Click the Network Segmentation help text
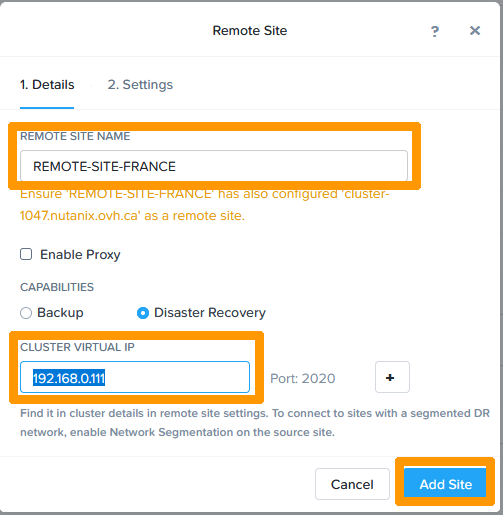 coord(255,423)
